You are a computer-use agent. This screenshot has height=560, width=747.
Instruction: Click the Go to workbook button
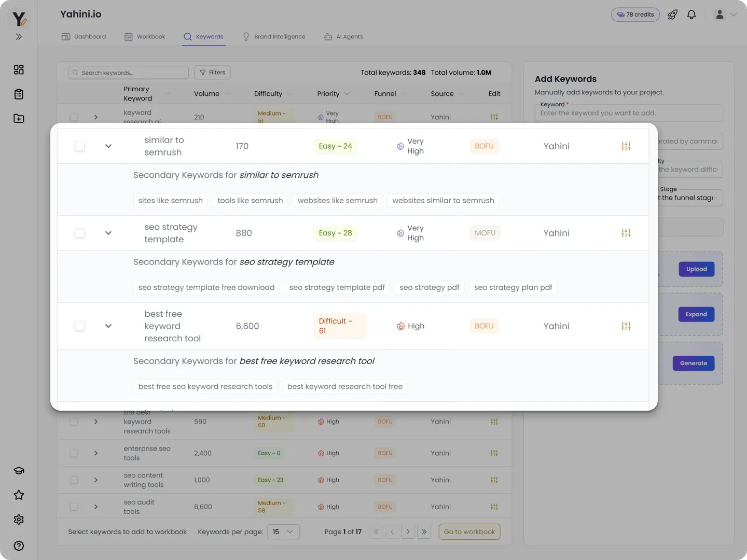tap(469, 531)
